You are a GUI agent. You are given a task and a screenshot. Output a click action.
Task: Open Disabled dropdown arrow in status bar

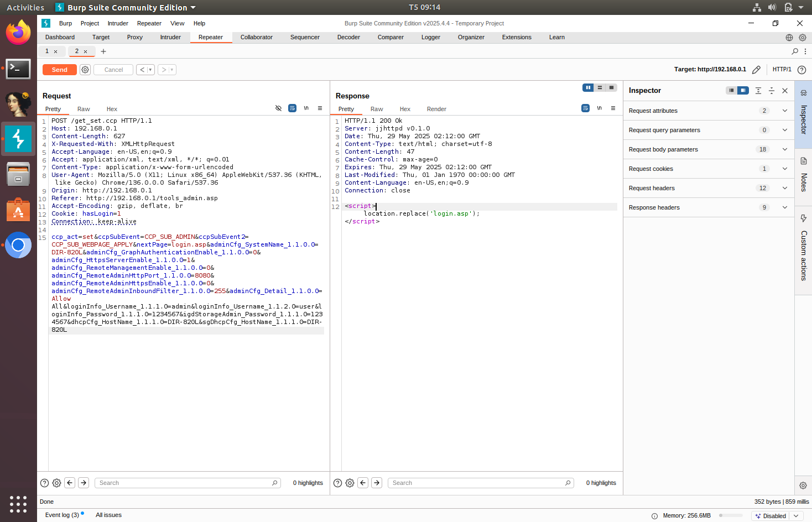[x=797, y=516]
